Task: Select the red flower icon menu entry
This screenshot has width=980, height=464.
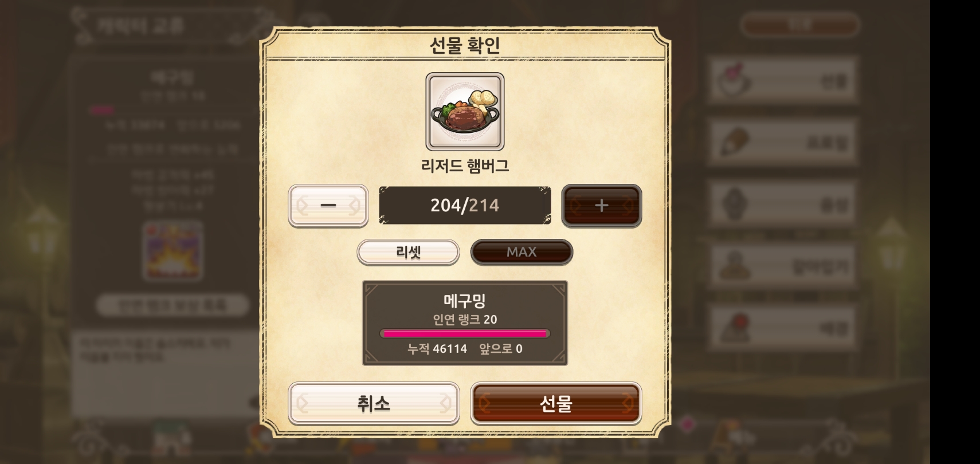Action: (782, 327)
